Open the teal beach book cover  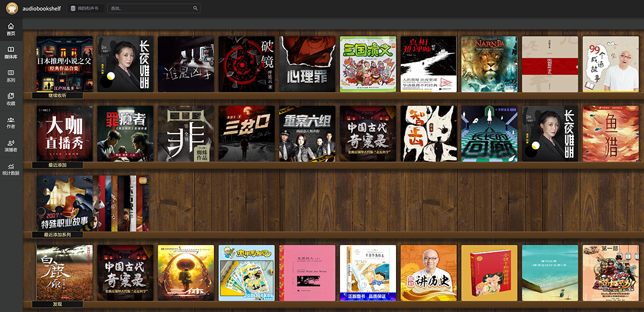550,273
